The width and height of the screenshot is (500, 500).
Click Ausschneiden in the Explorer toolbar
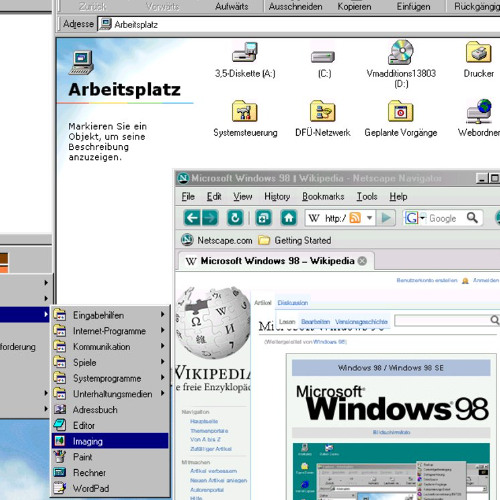pyautogui.click(x=295, y=7)
